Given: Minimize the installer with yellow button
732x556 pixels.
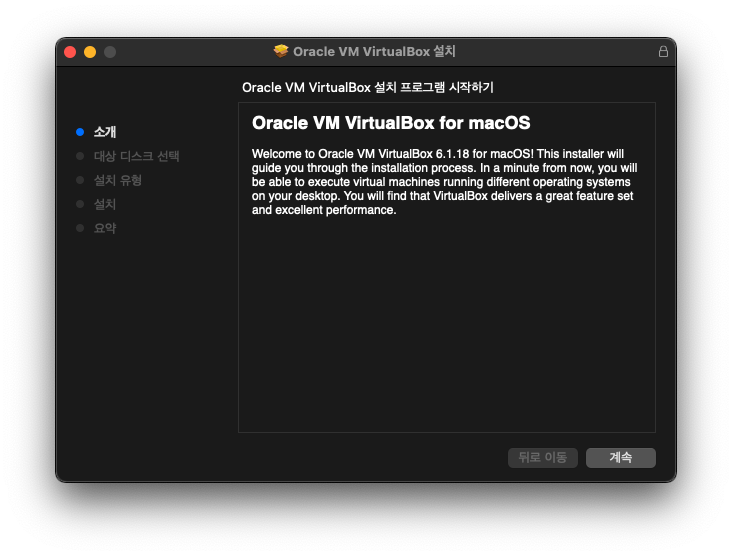Looking at the screenshot, I should pos(90,52).
